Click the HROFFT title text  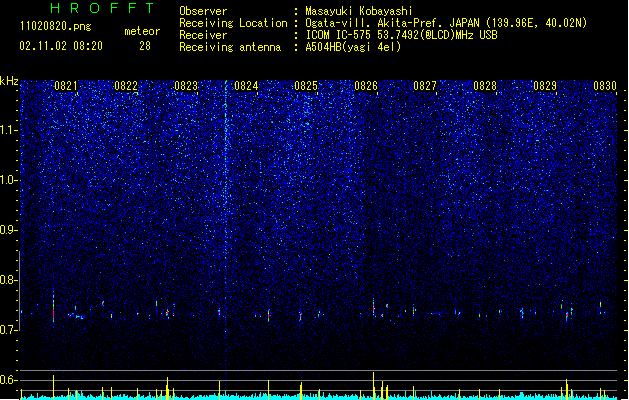point(102,8)
